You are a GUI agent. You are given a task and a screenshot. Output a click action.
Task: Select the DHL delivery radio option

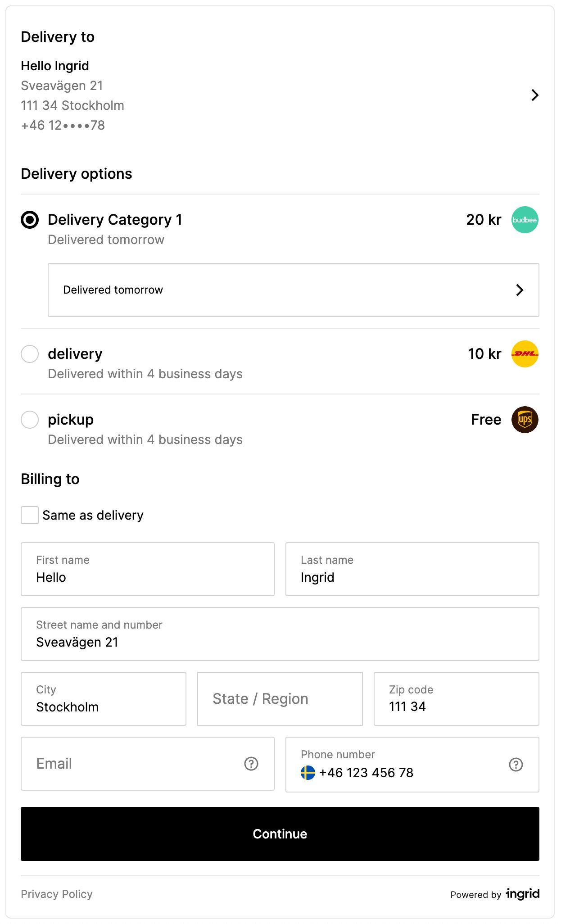coord(30,354)
